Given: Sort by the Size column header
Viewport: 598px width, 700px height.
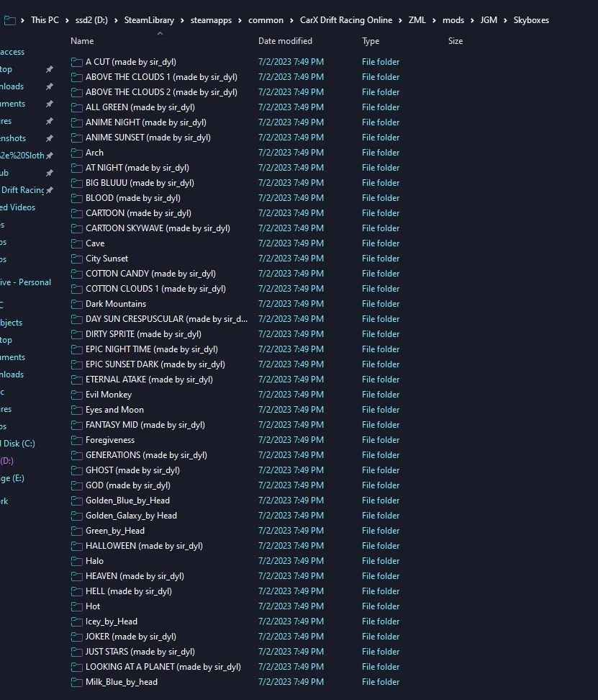Looking at the screenshot, I should pos(456,41).
